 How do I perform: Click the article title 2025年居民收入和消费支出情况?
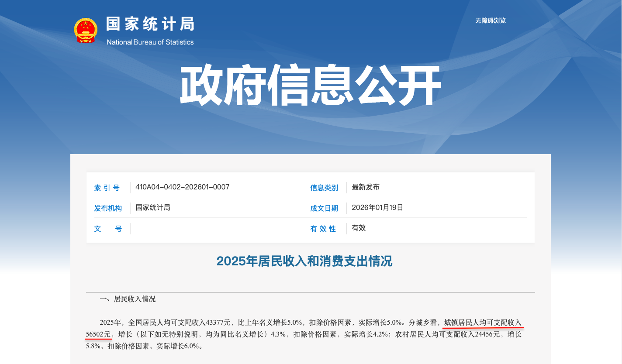coord(304,262)
